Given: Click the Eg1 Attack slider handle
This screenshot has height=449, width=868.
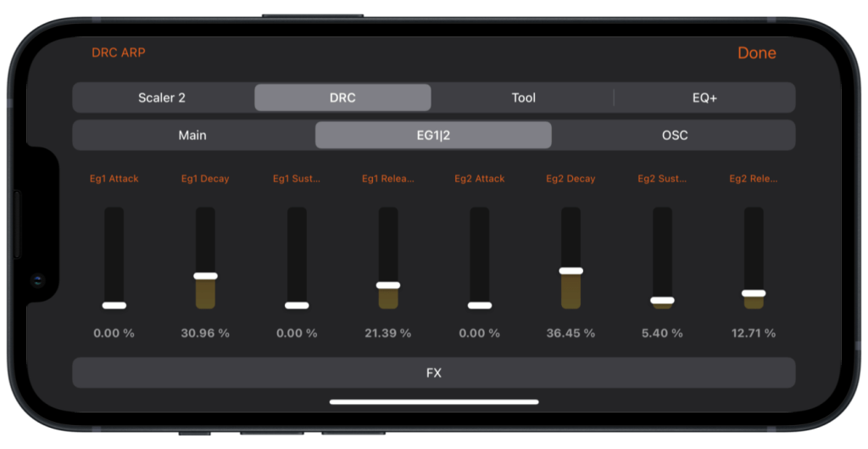Looking at the screenshot, I should (114, 305).
